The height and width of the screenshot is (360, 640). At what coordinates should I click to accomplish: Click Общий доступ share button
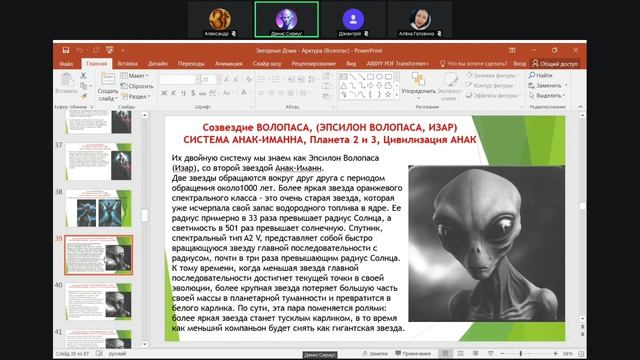click(x=555, y=63)
